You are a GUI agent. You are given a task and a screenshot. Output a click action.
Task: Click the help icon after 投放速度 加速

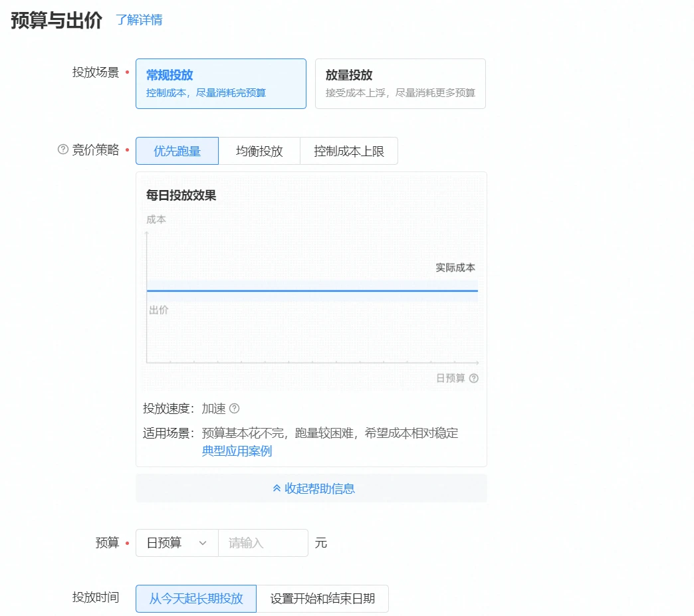pos(234,409)
